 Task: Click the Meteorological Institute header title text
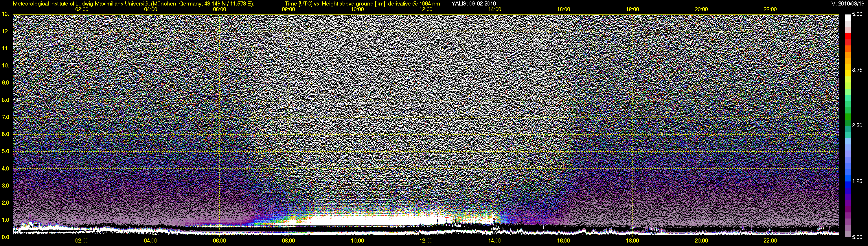pyautogui.click(x=133, y=4)
